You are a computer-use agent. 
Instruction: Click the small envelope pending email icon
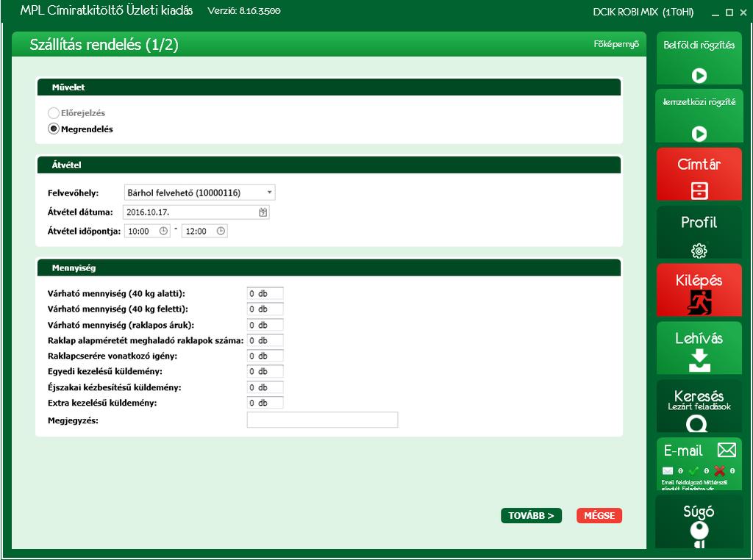(x=668, y=471)
